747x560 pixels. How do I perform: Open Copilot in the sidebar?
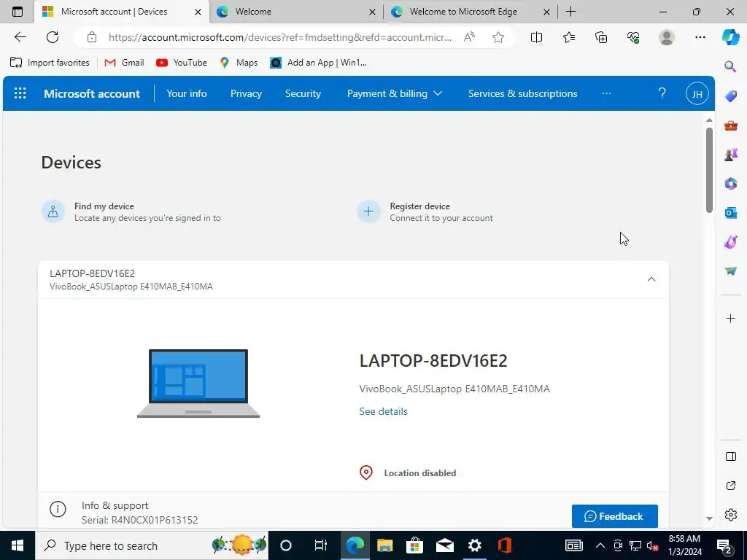[x=730, y=37]
